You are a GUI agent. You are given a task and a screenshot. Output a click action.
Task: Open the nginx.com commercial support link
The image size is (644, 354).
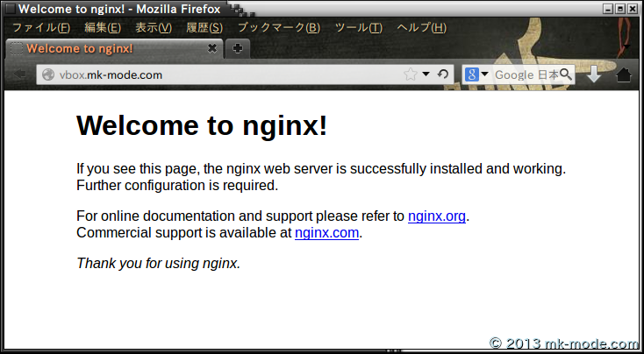pos(326,233)
